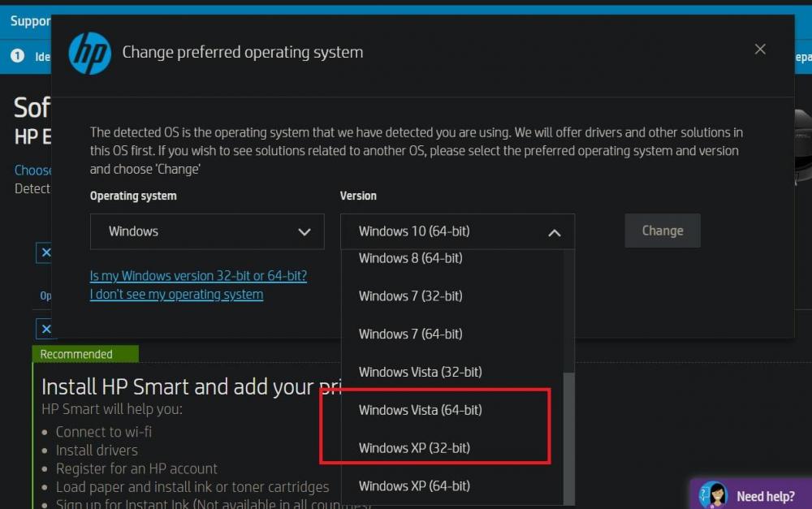Click the Recommended green label
The image size is (812, 509).
point(76,354)
